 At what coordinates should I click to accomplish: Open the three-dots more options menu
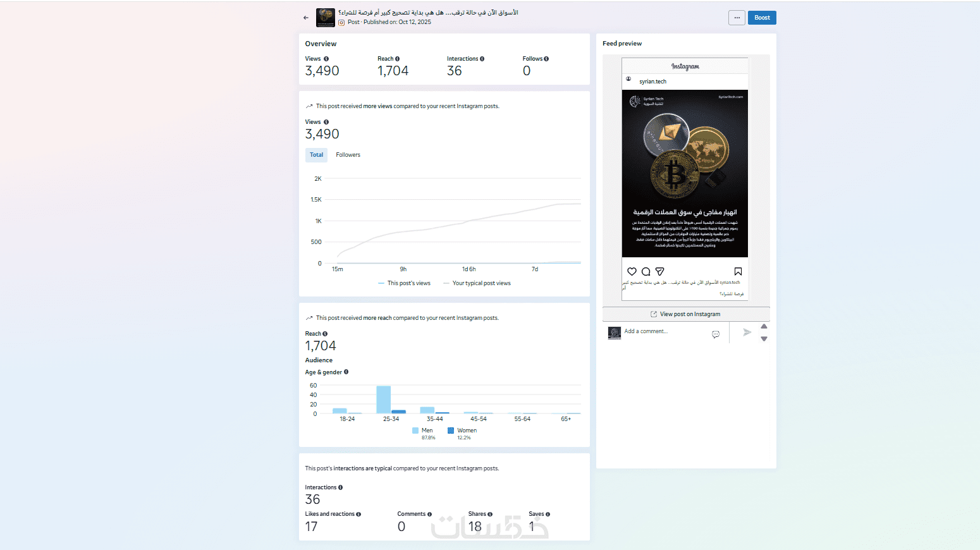[737, 18]
